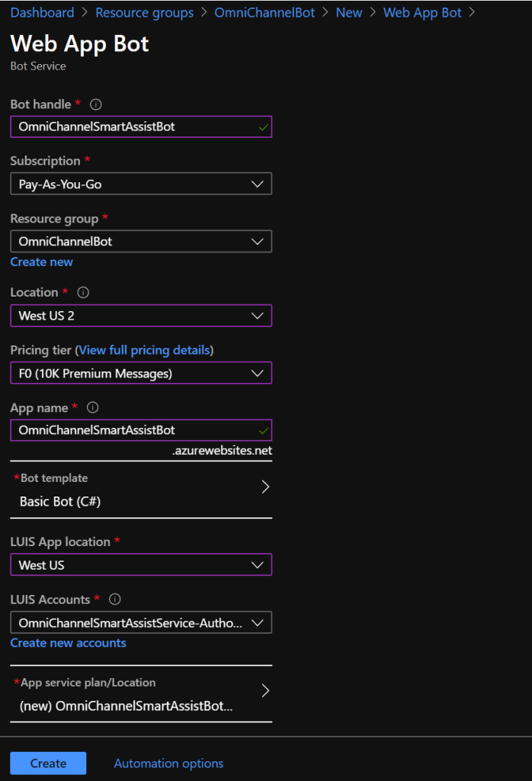532x781 pixels.
Task: Click the info icon next to Location
Action: [x=84, y=293]
